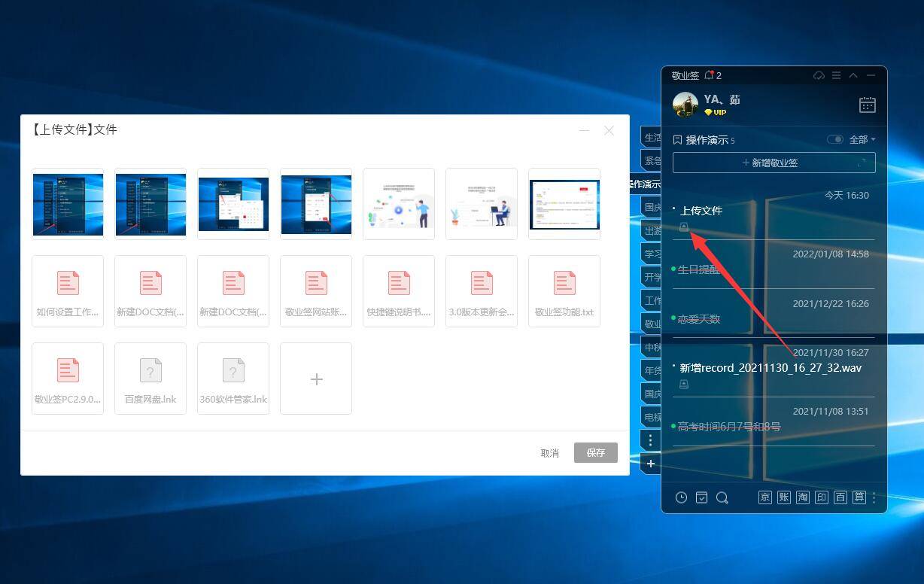Image resolution: width=924 pixels, height=584 pixels.
Task: Open thumbnail showing the calendar popup screenshot
Action: 233,204
